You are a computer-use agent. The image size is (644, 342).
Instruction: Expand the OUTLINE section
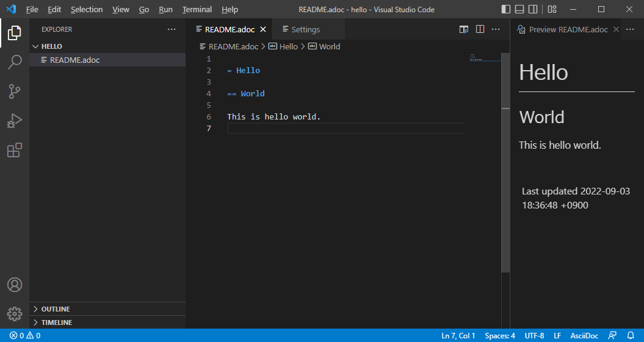[109, 309]
